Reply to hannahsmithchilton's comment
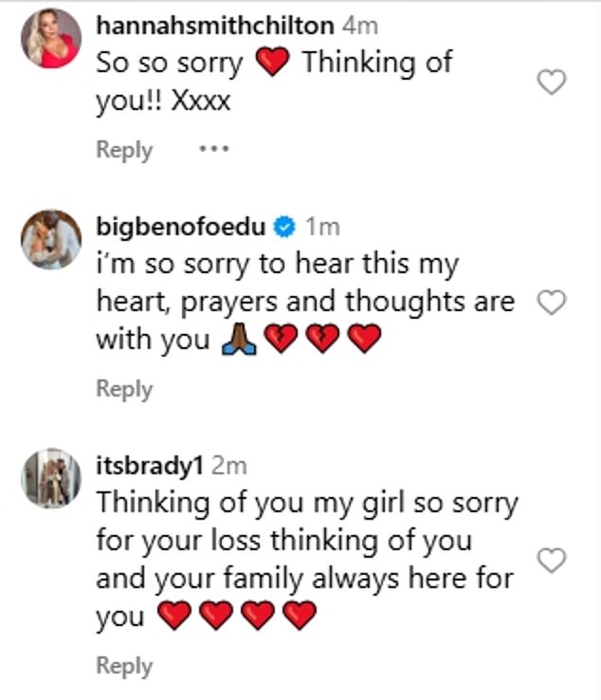This screenshot has width=601, height=700. point(124,150)
